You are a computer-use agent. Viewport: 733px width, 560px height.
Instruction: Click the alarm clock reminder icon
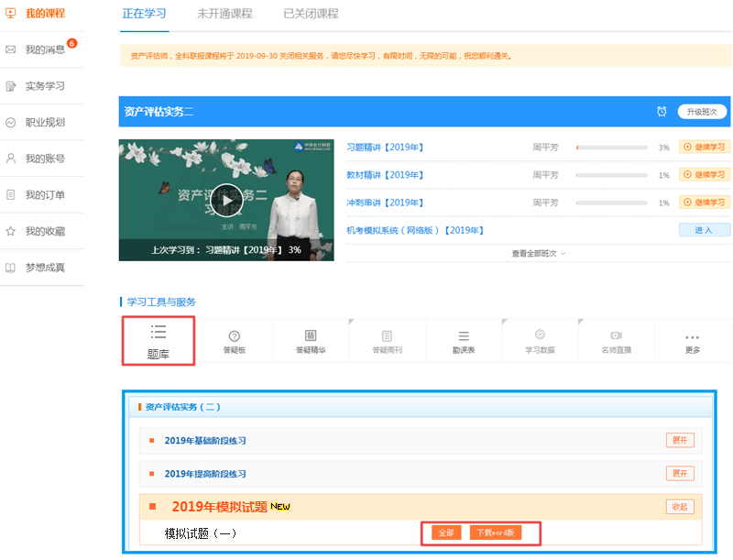(662, 112)
